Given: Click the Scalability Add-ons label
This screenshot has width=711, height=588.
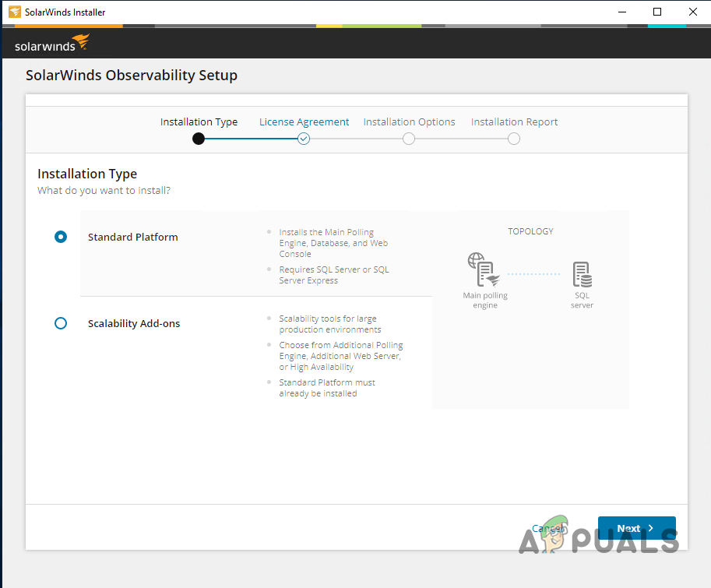Looking at the screenshot, I should point(134,324).
